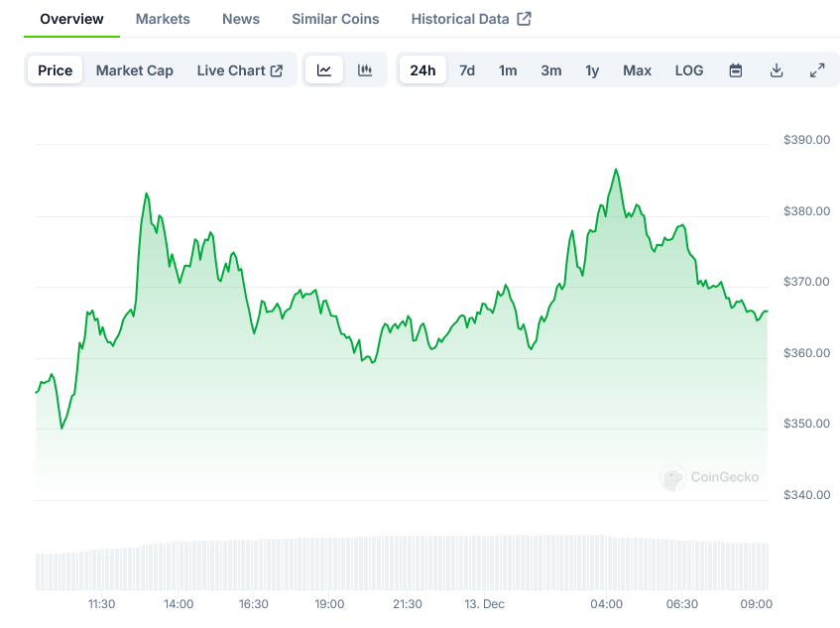This screenshot has height=628, width=840.
Task: Go to the News tab
Action: 241,19
